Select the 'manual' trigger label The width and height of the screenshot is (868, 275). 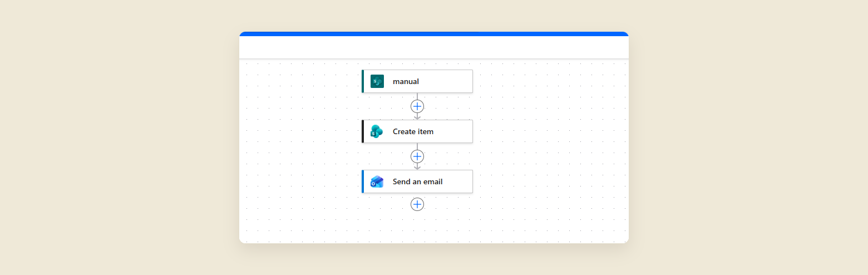point(406,81)
